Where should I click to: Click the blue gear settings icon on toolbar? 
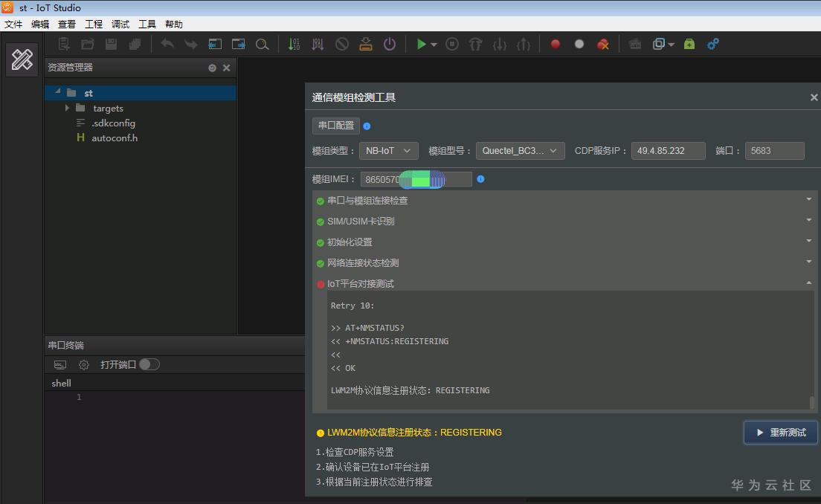click(712, 44)
